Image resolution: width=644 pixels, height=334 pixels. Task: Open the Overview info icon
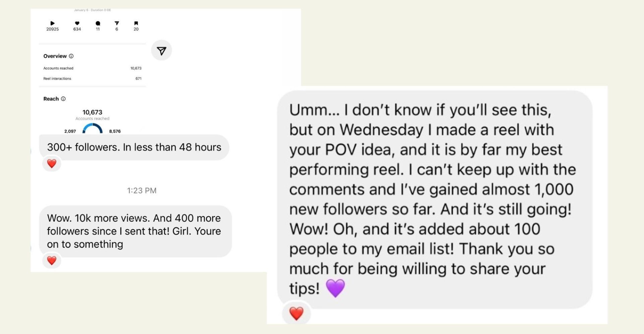pos(71,56)
